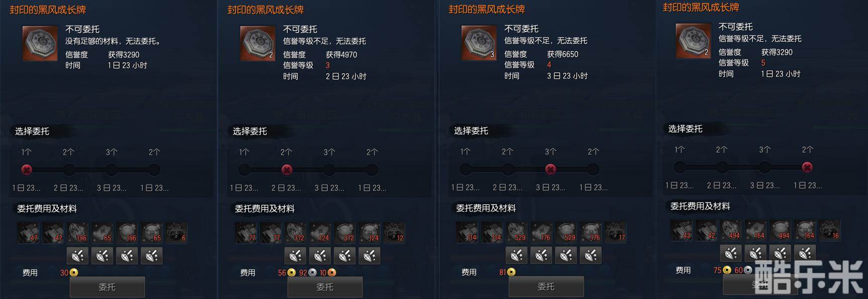This screenshot has height=299, width=868.
Task: Select the material icon with count 6
Action: point(177,232)
